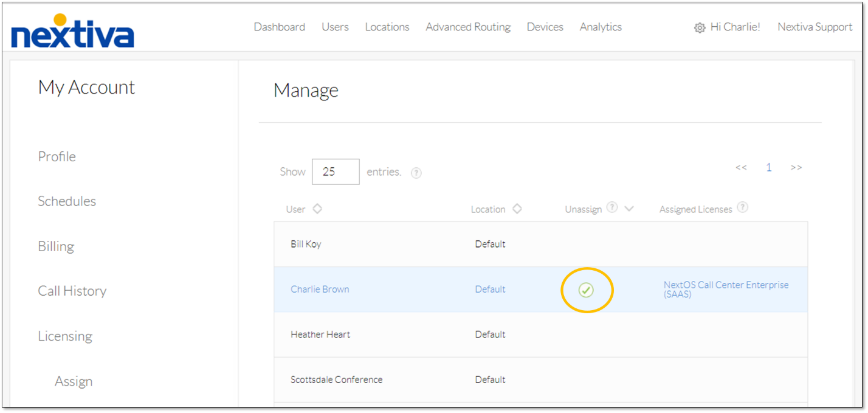The image size is (868, 413).
Task: Select Billing in sidebar
Action: click(x=56, y=246)
